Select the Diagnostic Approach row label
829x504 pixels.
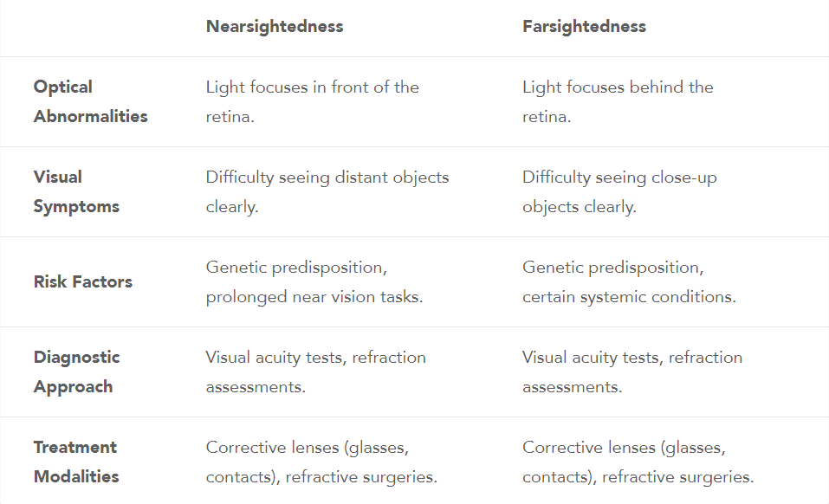pyautogui.click(x=76, y=372)
